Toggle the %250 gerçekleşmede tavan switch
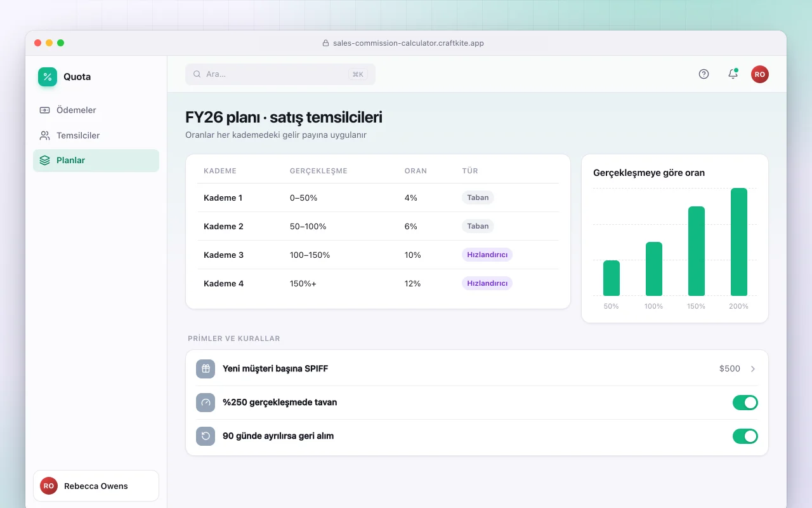 click(745, 403)
